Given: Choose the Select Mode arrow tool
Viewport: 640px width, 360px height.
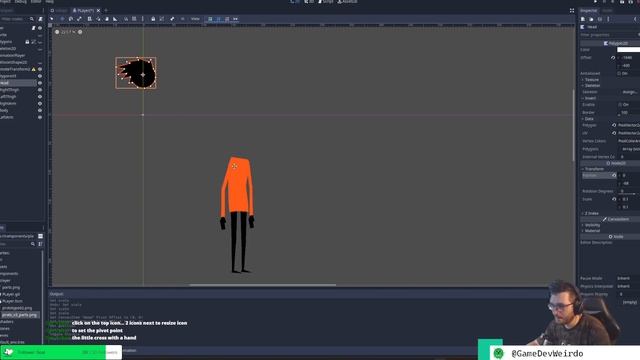Looking at the screenshot, I should click(x=51, y=19).
